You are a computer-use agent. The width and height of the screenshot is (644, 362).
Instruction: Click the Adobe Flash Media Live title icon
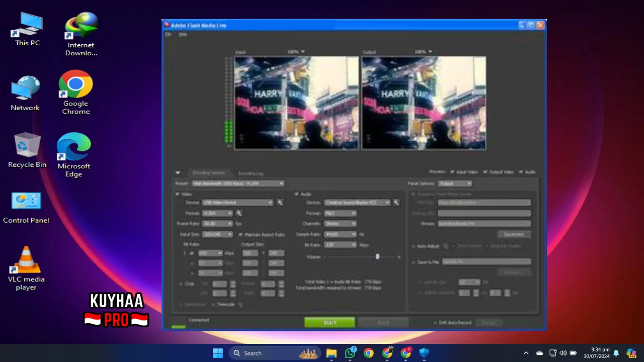pos(167,25)
